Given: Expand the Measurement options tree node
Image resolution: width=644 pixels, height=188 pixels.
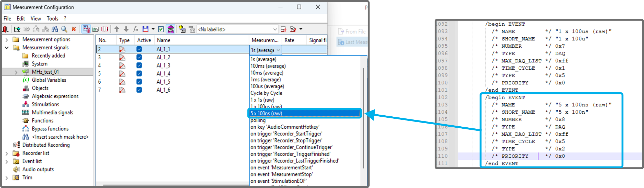Looking at the screenshot, I should point(7,40).
